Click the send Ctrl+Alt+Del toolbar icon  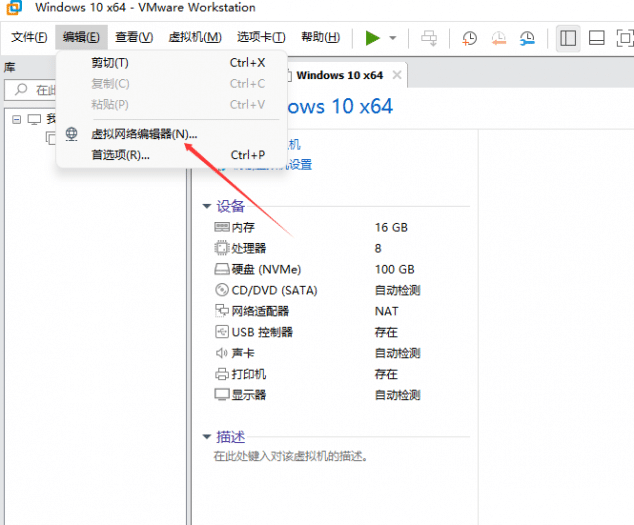pyautogui.click(x=429, y=38)
